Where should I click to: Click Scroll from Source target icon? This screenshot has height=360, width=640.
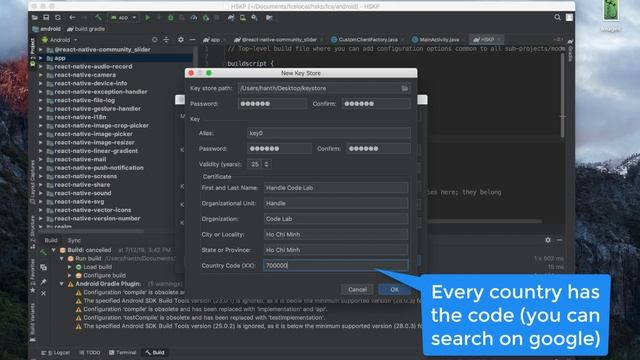click(x=154, y=40)
